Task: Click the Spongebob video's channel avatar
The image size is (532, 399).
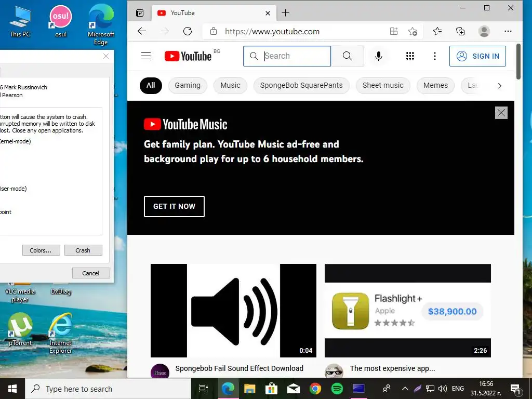Action: tap(160, 371)
